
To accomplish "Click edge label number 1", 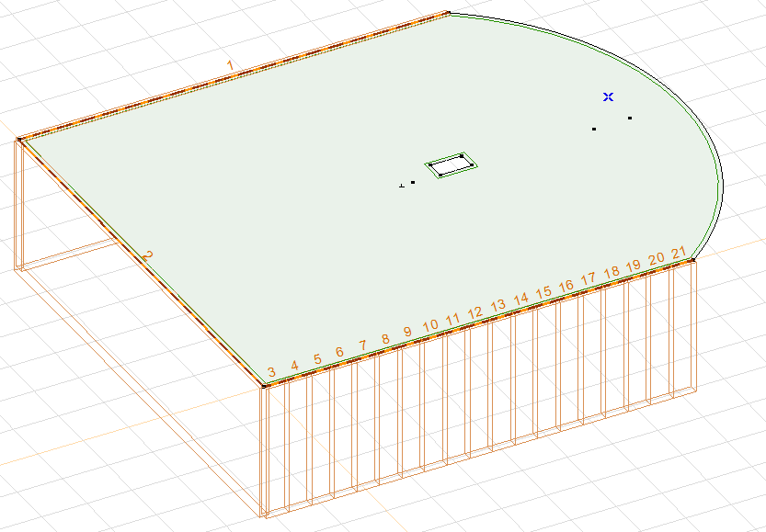I will pyautogui.click(x=230, y=64).
